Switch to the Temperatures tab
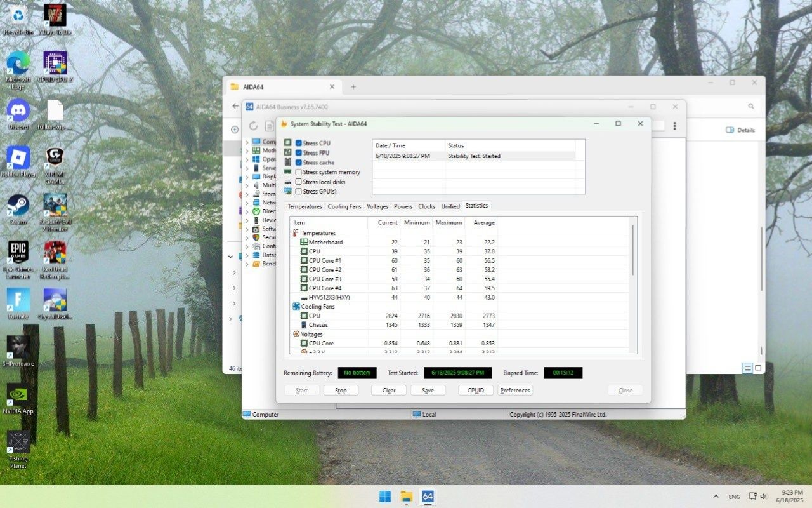812x508 pixels. 304,206
